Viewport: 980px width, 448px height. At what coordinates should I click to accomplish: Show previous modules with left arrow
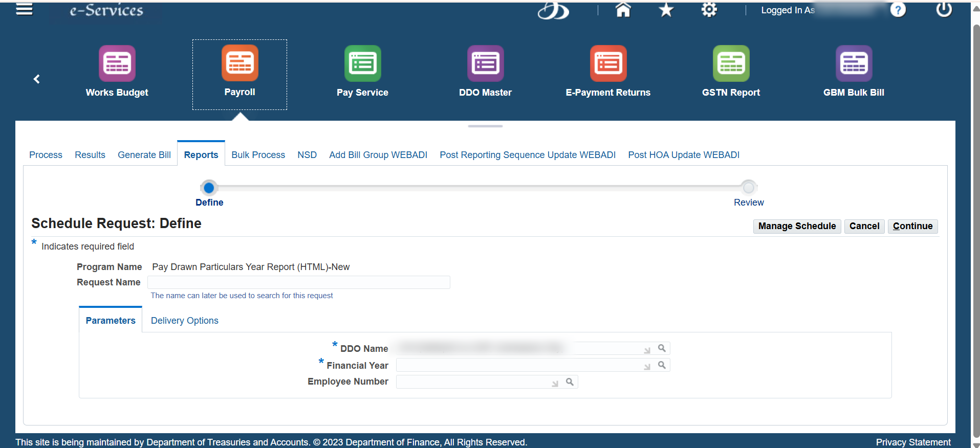(x=36, y=79)
